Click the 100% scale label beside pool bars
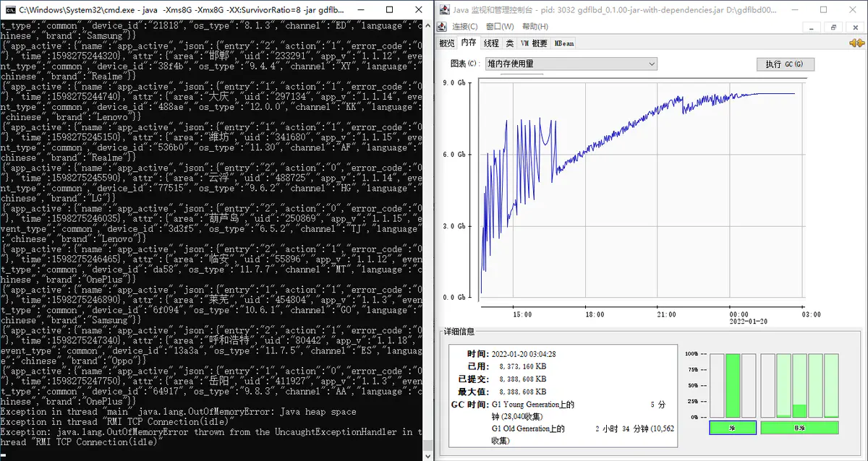868x461 pixels. point(691,353)
